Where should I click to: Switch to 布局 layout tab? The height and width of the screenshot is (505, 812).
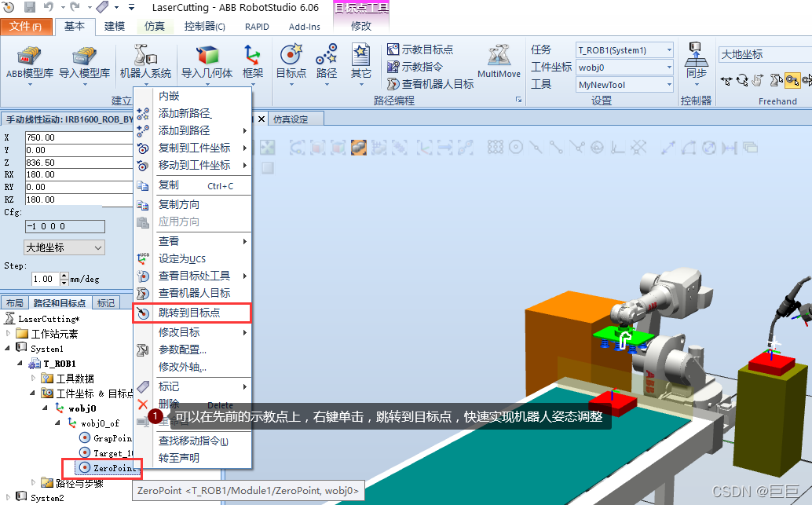point(14,303)
